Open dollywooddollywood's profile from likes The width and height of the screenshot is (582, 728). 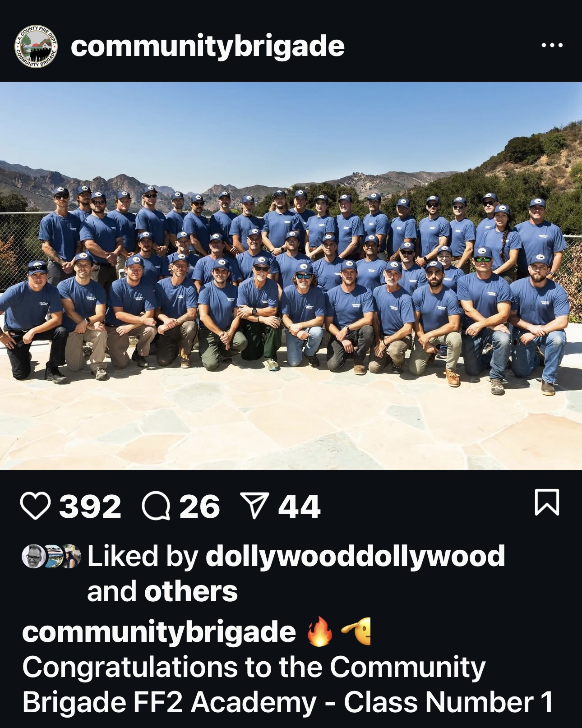click(x=355, y=556)
